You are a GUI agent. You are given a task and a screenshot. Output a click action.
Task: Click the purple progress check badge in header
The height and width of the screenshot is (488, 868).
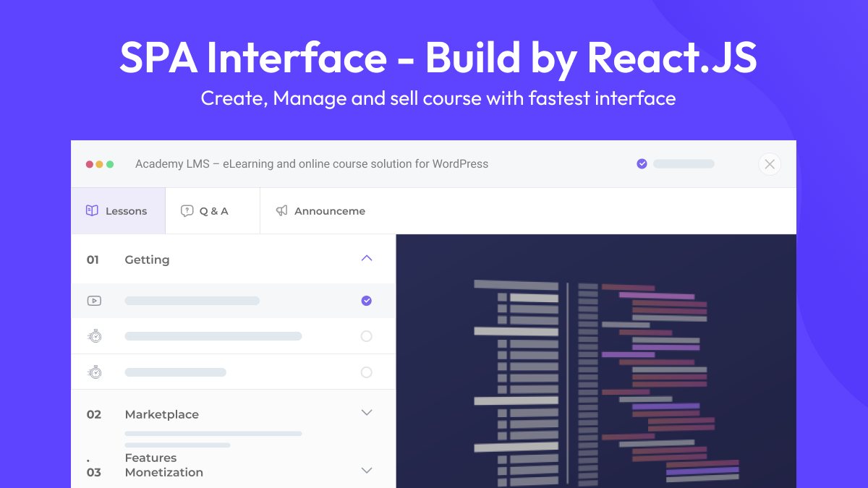[642, 164]
